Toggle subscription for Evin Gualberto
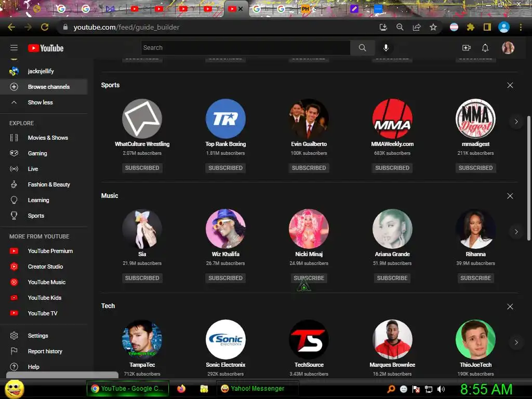Viewport: 532px width, 399px height. [x=309, y=168]
